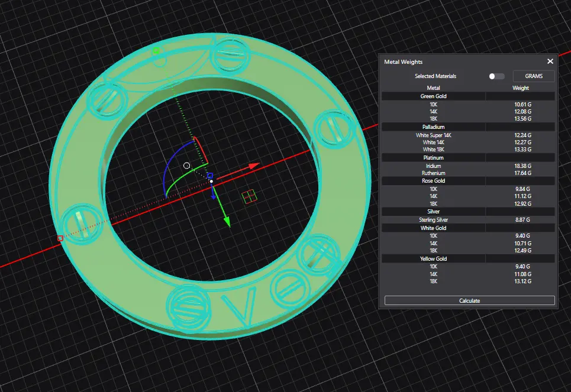
Task: Click the Green Gold 14K weight 12.08 G
Action: 522,111
